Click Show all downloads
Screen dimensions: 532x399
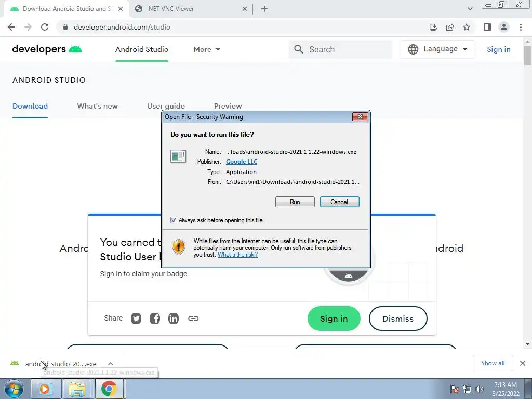coord(493,363)
